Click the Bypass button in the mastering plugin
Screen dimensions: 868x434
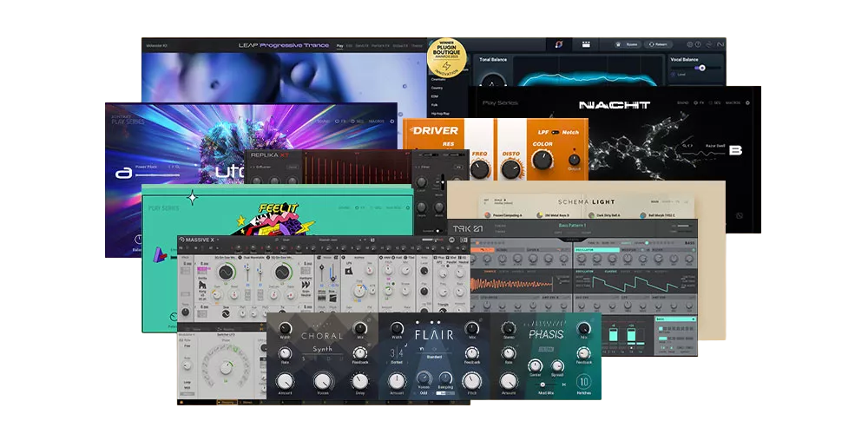[x=628, y=44]
